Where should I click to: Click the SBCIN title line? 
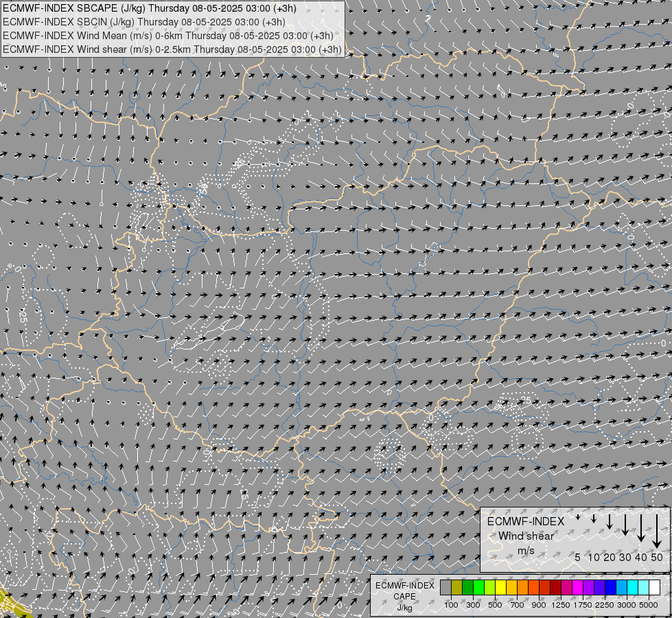144,22
